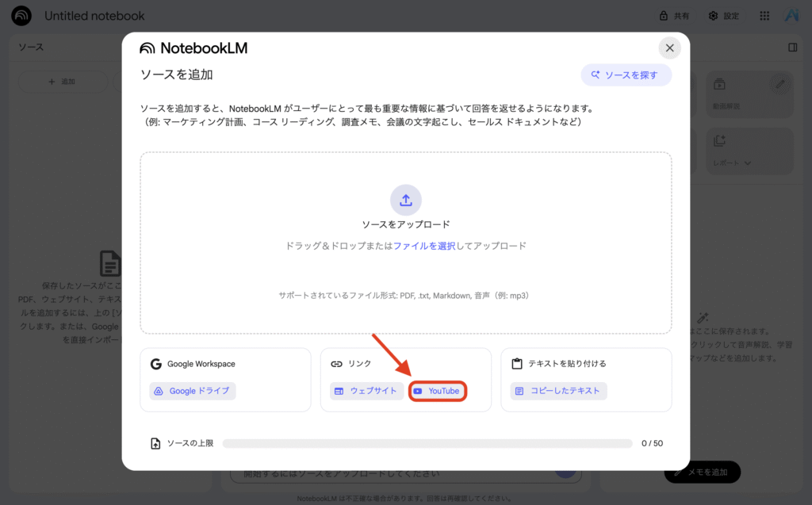Click the clipboard icon beside テキストを貼り付ける
Image resolution: width=812 pixels, height=505 pixels.
click(517, 364)
